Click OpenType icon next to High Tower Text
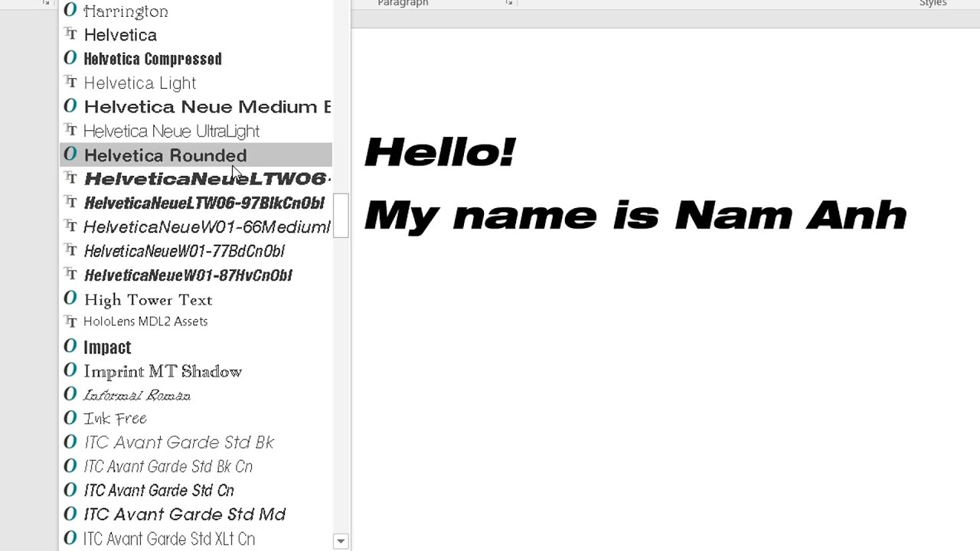 [x=70, y=298]
